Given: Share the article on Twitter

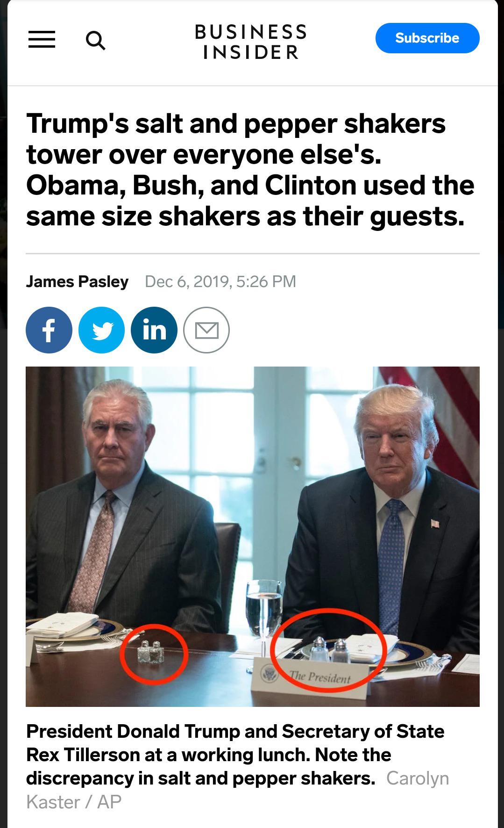Looking at the screenshot, I should [x=102, y=330].
